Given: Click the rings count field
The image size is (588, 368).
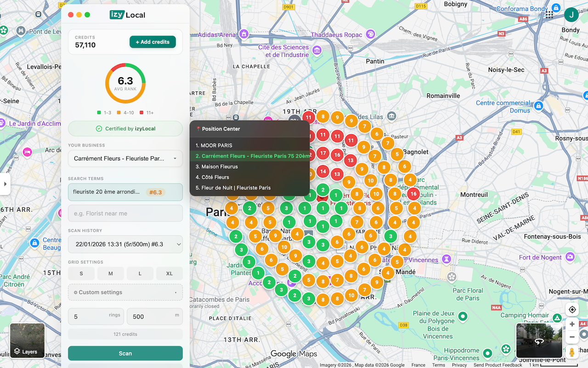Looking at the screenshot, I should 96,316.
